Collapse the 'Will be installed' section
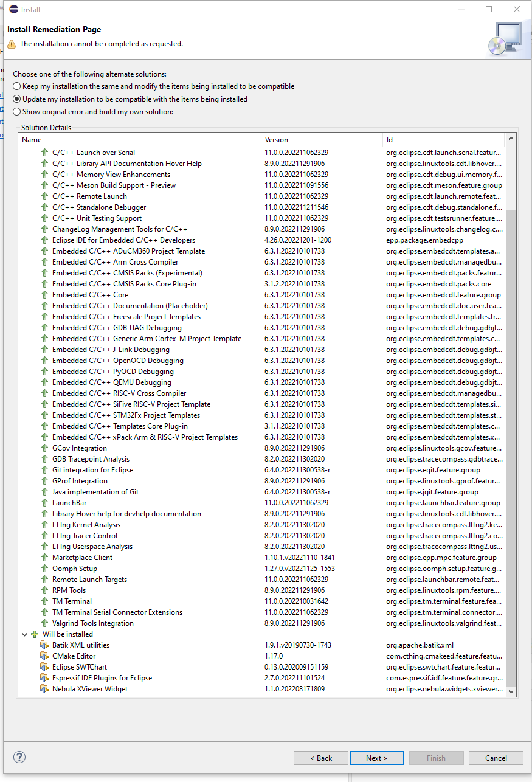Screen dimensions: 532x782 coord(25,634)
